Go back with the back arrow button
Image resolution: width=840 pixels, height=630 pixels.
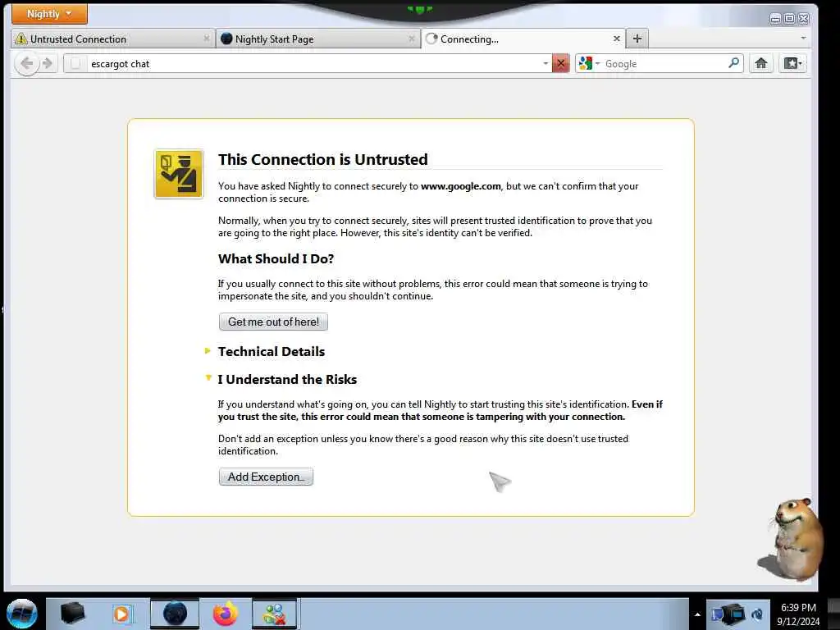[26, 64]
